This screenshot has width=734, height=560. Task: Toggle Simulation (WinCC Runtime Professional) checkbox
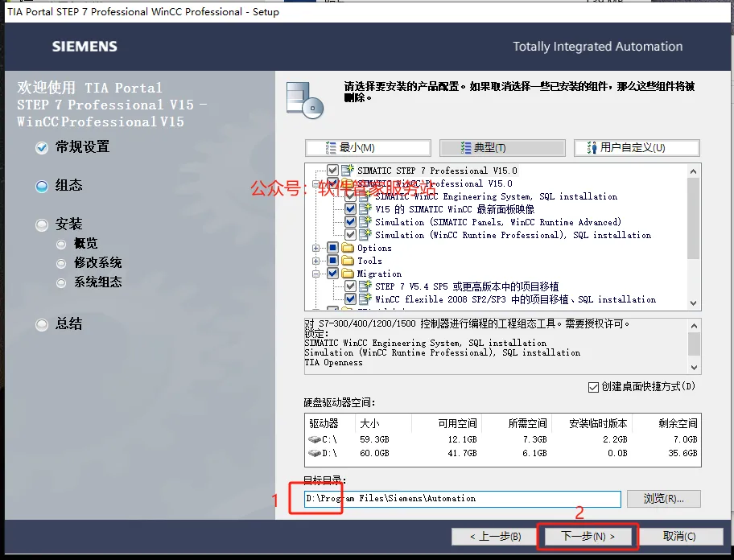tap(350, 234)
